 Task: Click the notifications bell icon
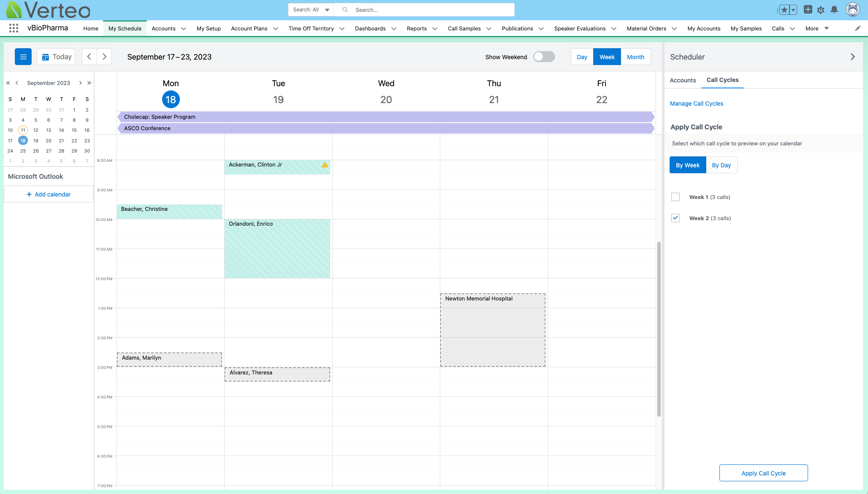[x=834, y=10]
